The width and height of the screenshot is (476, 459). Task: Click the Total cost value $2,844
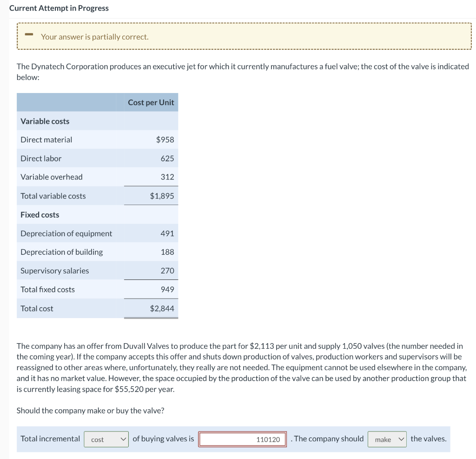[162, 309]
